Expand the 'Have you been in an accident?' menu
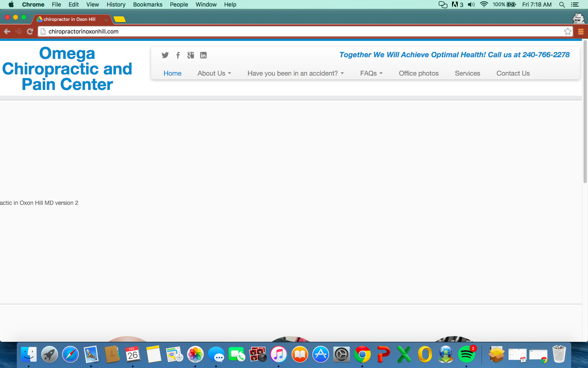The image size is (588, 368). (x=295, y=73)
